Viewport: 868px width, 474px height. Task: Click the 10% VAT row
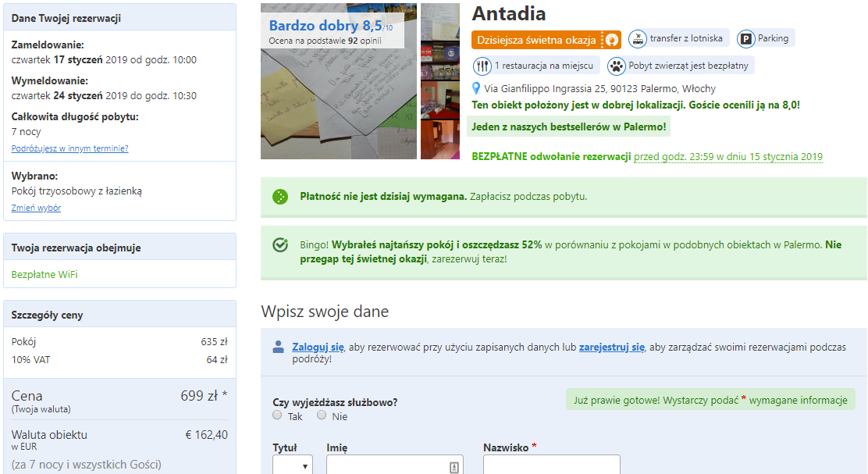(x=119, y=360)
